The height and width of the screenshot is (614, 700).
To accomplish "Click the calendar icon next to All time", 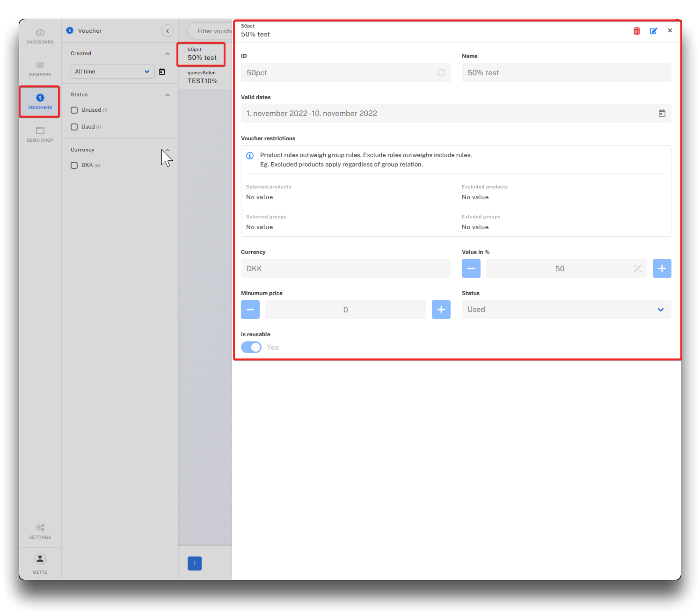I will pos(162,72).
